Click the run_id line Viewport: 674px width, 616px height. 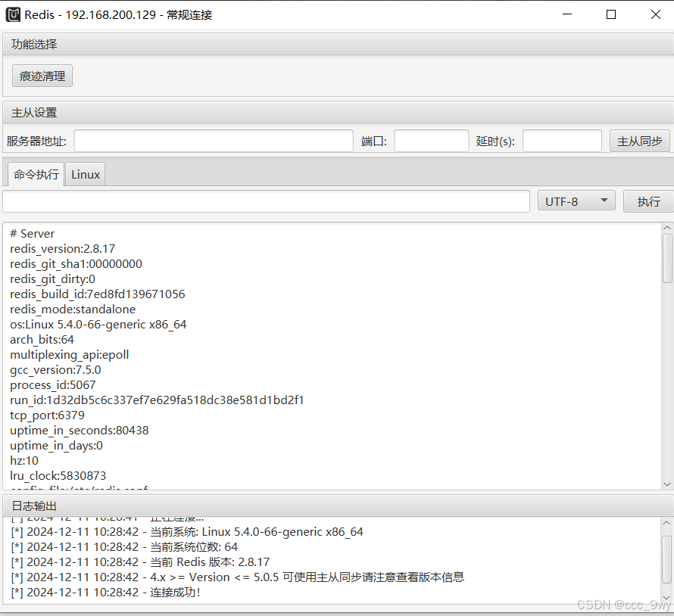click(157, 400)
